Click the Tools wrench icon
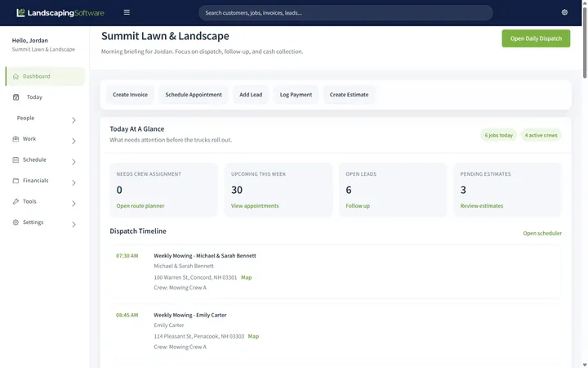Screen dimensions: 588x368 pos(16,201)
